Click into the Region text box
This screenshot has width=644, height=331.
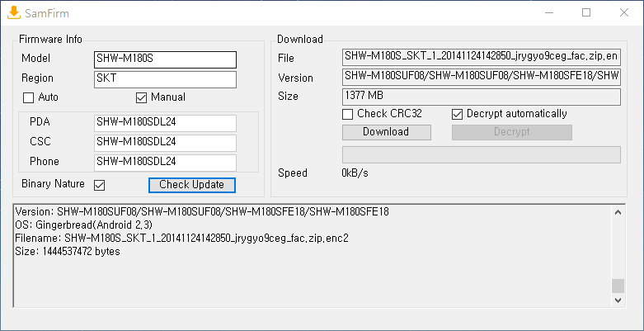[x=166, y=79]
